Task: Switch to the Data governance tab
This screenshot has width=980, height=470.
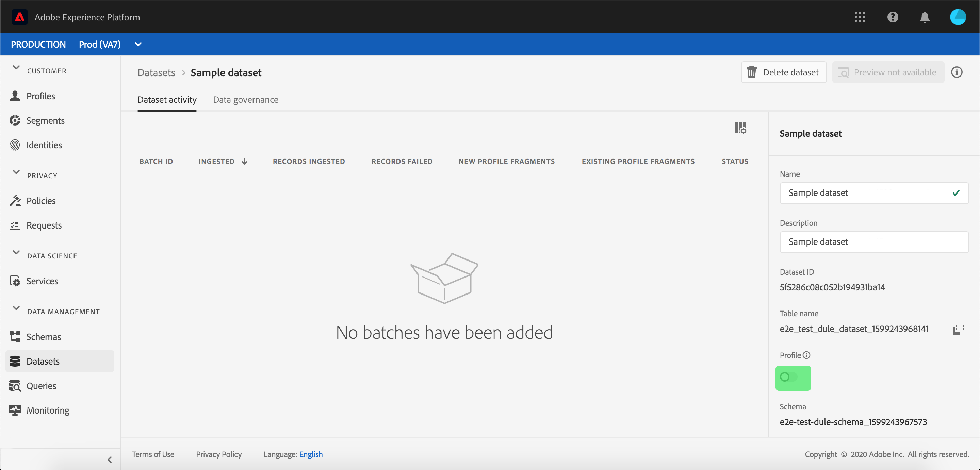Action: [245, 100]
